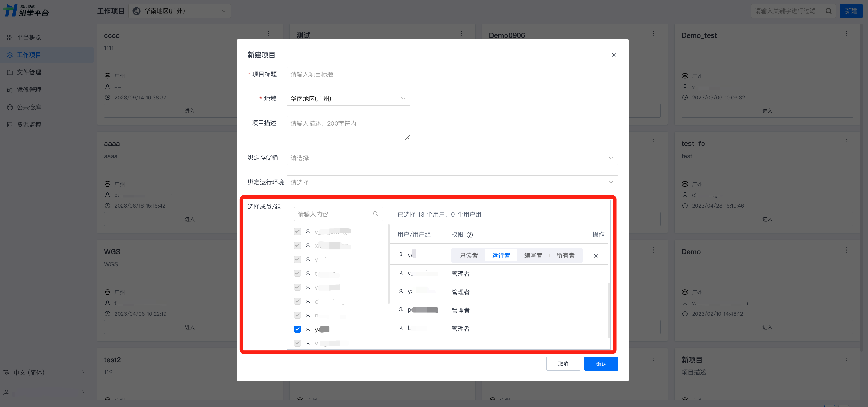Click the search icon in member filter box
Image resolution: width=868 pixels, height=407 pixels.
375,214
